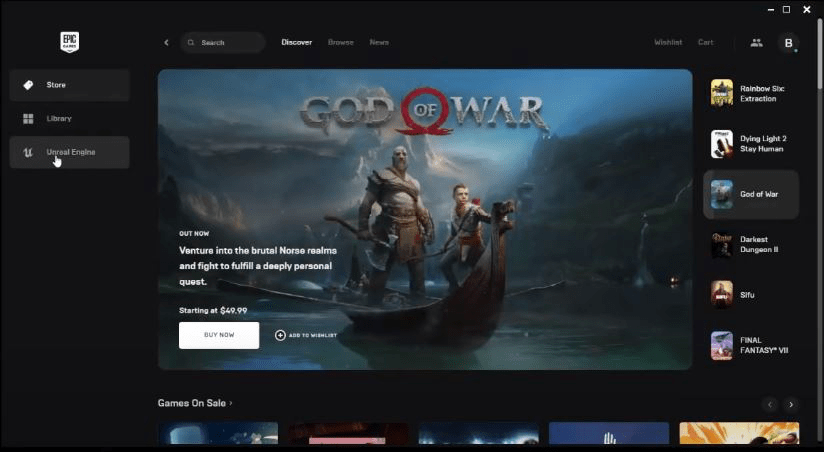Click the Library menu label
Screen dimensions: 824x452
point(59,119)
